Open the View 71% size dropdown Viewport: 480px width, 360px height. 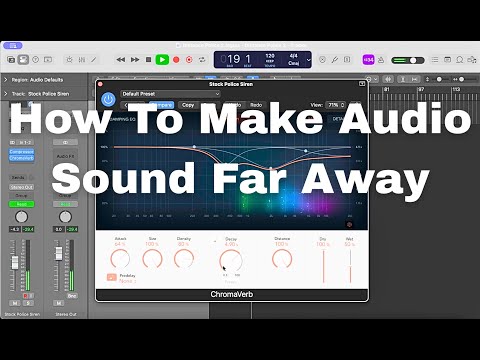click(335, 105)
